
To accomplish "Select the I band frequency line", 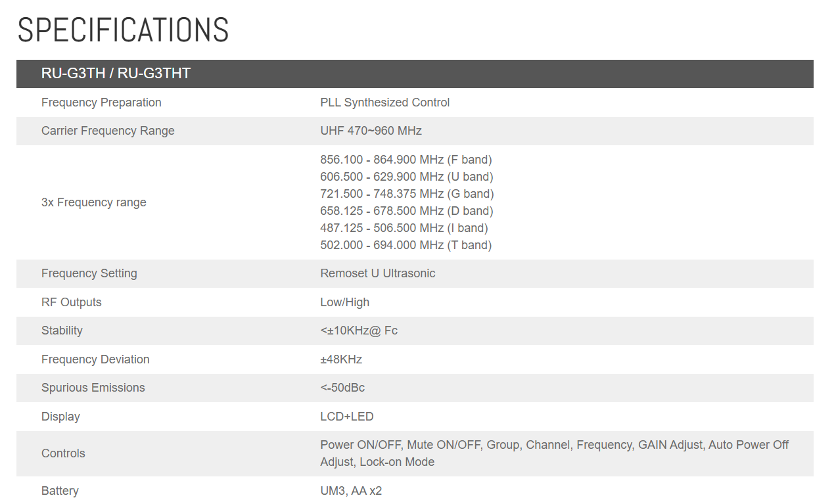I will 404,228.
